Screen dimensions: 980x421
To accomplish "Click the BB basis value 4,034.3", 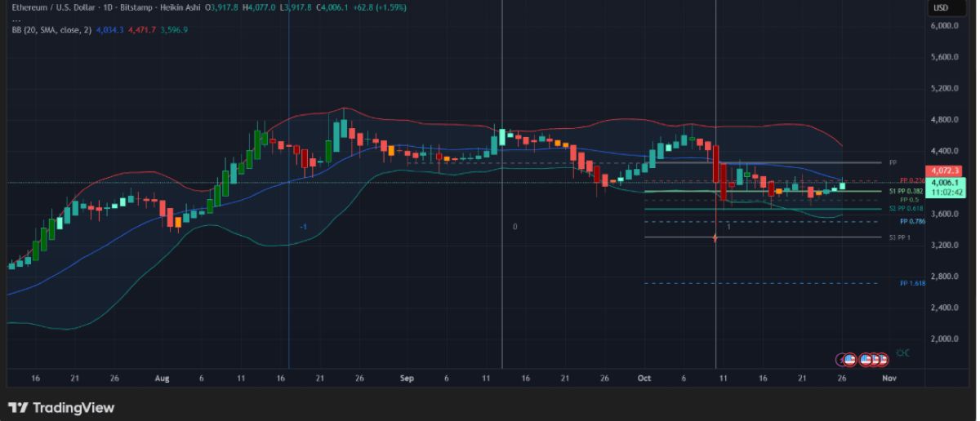I will pos(109,30).
